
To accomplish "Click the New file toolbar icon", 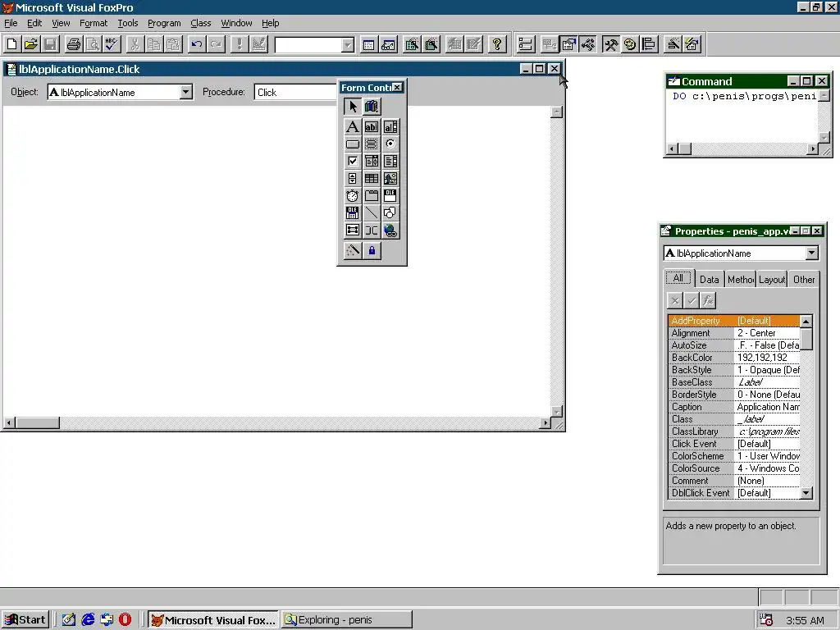I will [x=11, y=44].
